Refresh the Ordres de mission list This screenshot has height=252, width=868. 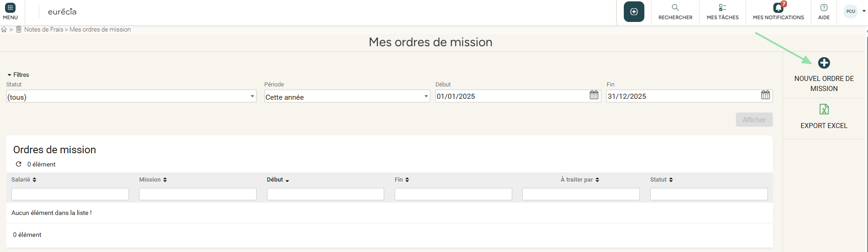click(x=19, y=164)
